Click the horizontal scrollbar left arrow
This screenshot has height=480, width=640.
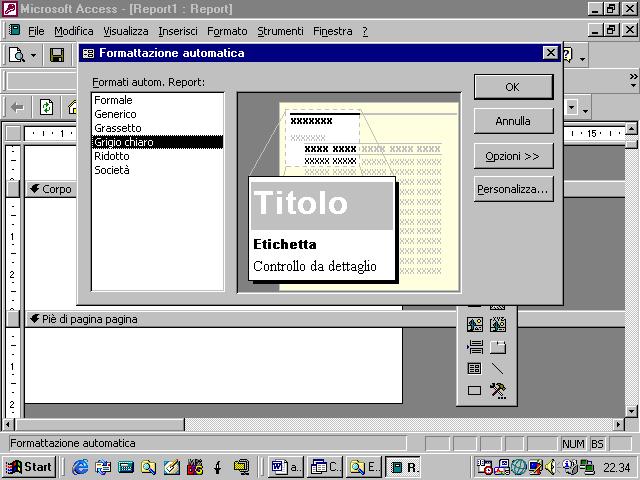tap(7, 424)
